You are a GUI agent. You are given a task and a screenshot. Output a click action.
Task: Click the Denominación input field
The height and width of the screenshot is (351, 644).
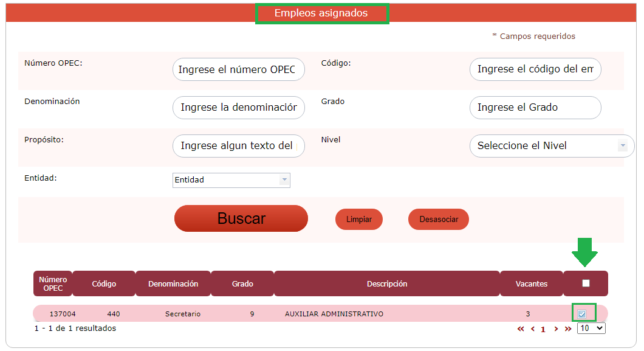point(238,108)
